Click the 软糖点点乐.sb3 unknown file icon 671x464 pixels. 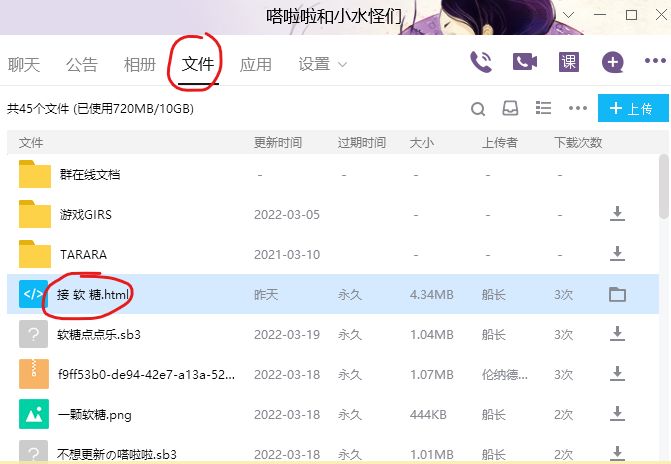tap(34, 334)
